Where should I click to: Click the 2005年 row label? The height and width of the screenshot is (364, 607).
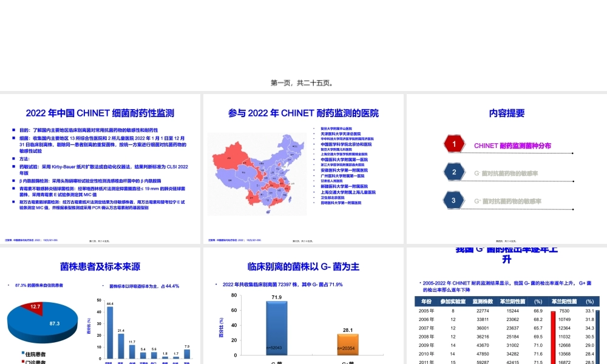[x=426, y=311]
